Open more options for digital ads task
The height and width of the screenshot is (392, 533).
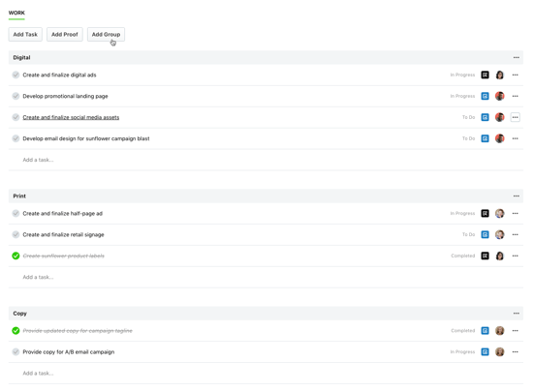[x=516, y=75]
